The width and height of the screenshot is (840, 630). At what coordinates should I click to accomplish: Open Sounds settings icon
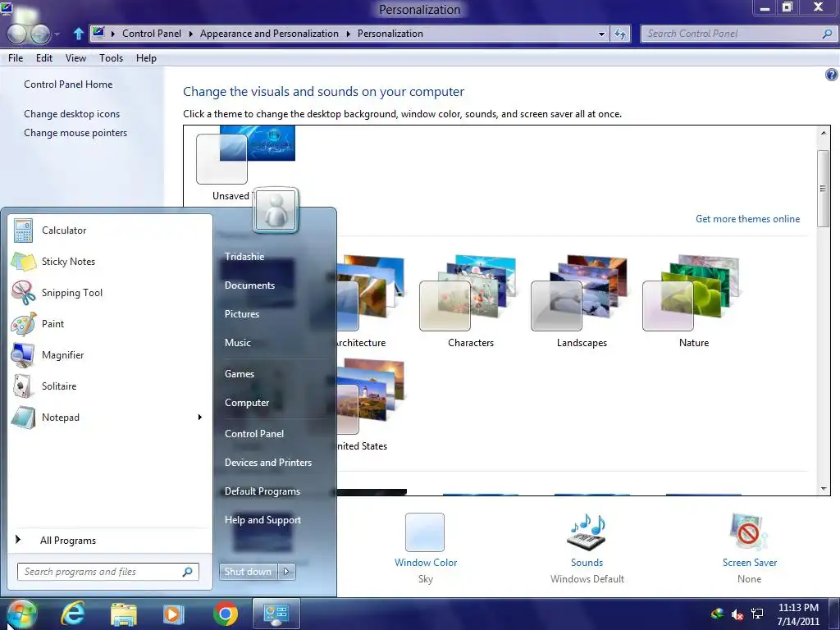(x=587, y=532)
